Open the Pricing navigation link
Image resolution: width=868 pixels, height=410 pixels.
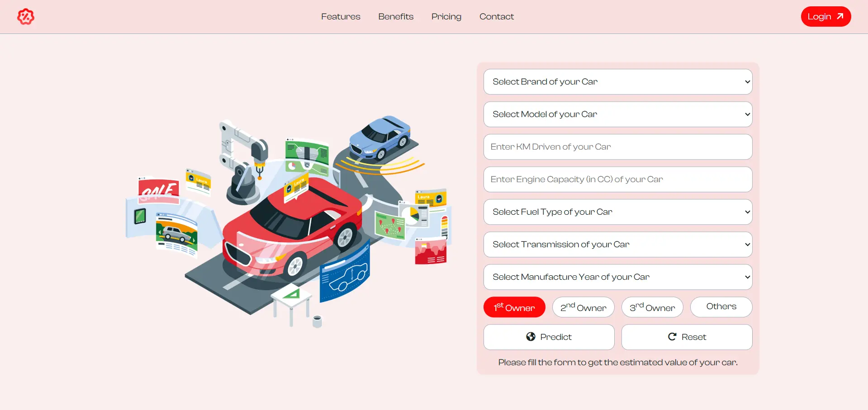446,17
